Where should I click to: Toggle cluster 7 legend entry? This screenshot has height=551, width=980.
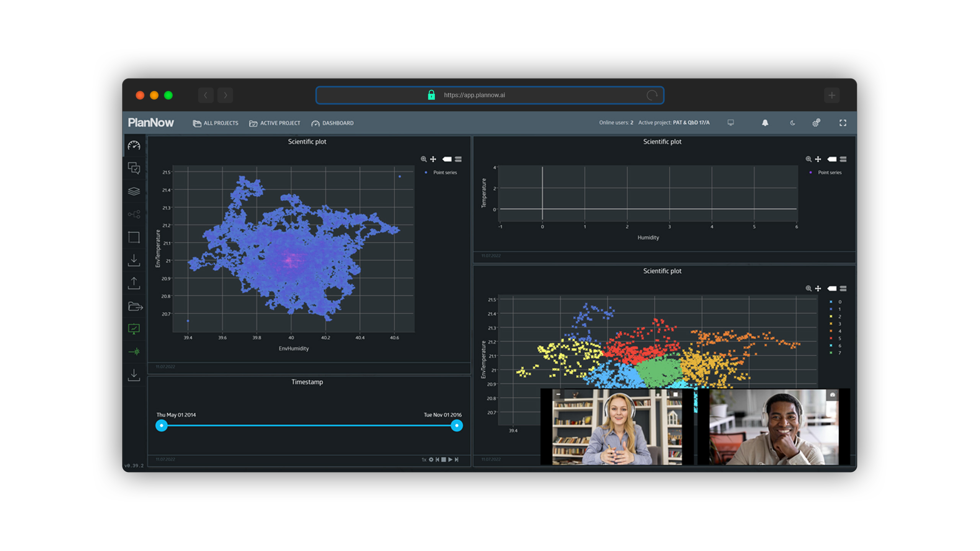point(835,353)
